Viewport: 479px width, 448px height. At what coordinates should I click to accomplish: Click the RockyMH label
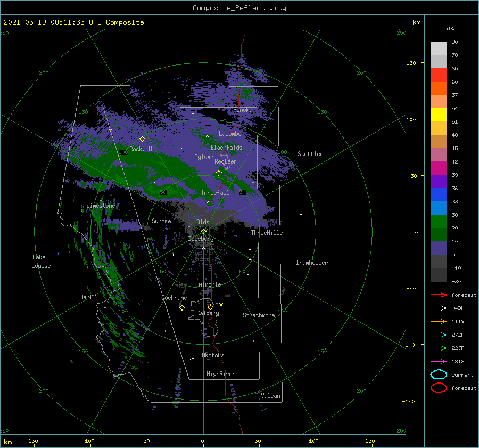coord(141,149)
